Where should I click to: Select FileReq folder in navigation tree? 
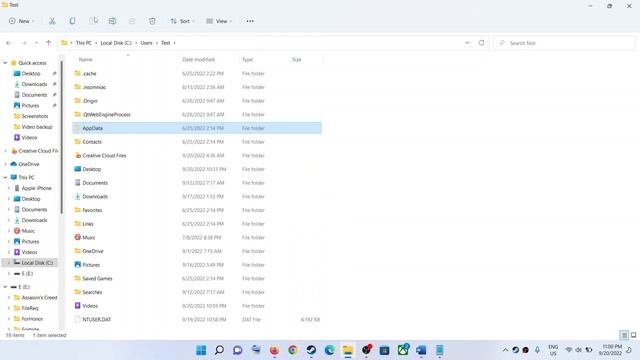tap(26, 308)
